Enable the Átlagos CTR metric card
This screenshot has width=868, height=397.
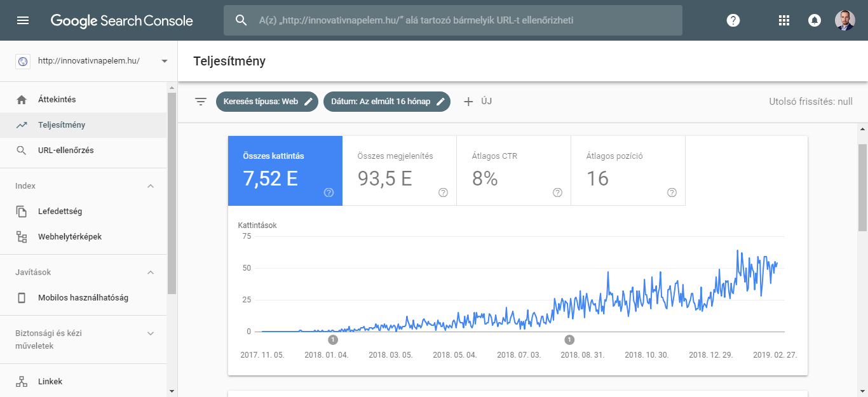click(513, 170)
